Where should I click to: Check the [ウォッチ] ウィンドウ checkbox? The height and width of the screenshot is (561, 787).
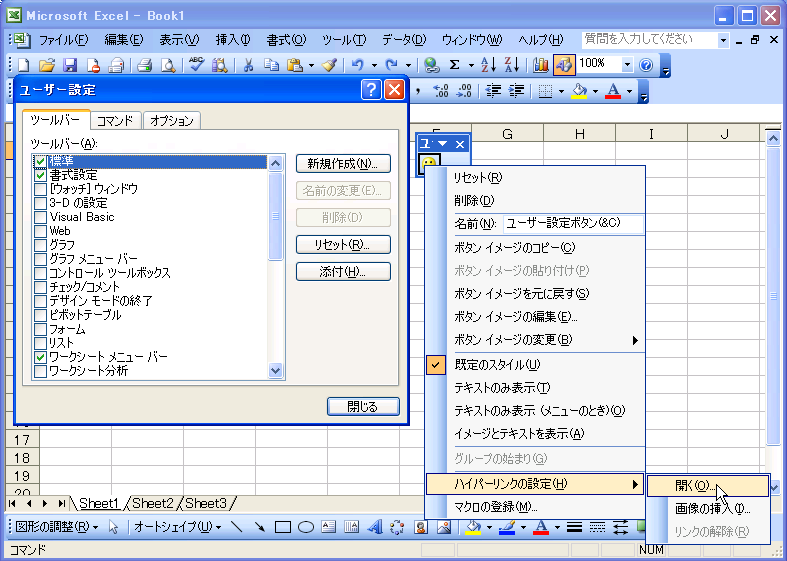click(41, 189)
